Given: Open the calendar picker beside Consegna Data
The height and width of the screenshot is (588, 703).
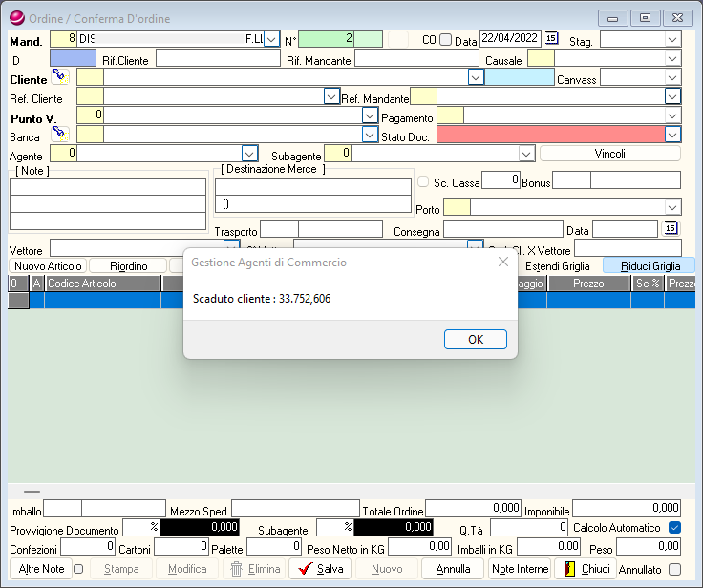Looking at the screenshot, I should 671,228.
